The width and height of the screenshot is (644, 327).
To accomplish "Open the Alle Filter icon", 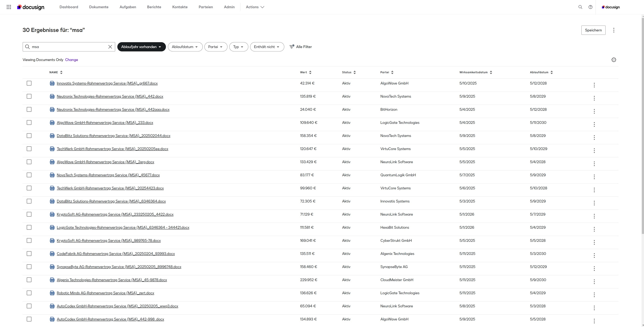I will [x=292, y=47].
